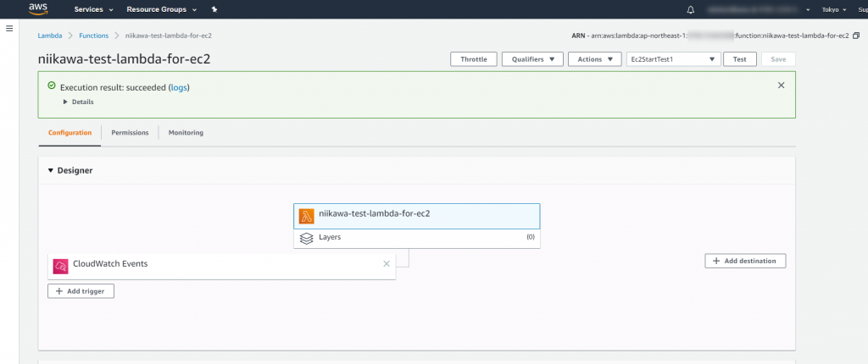Copy the function ARN icon

tap(856, 36)
